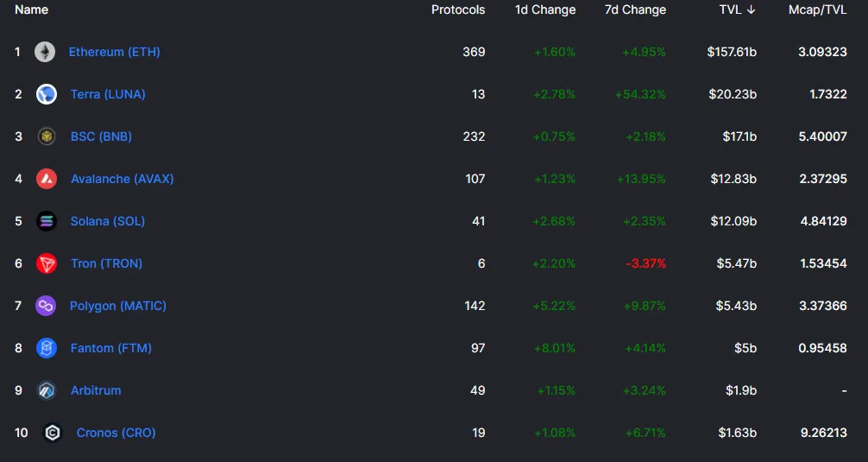Select Tron's $5.47b TVL value
Viewport: 868px width, 462px height.
point(736,263)
